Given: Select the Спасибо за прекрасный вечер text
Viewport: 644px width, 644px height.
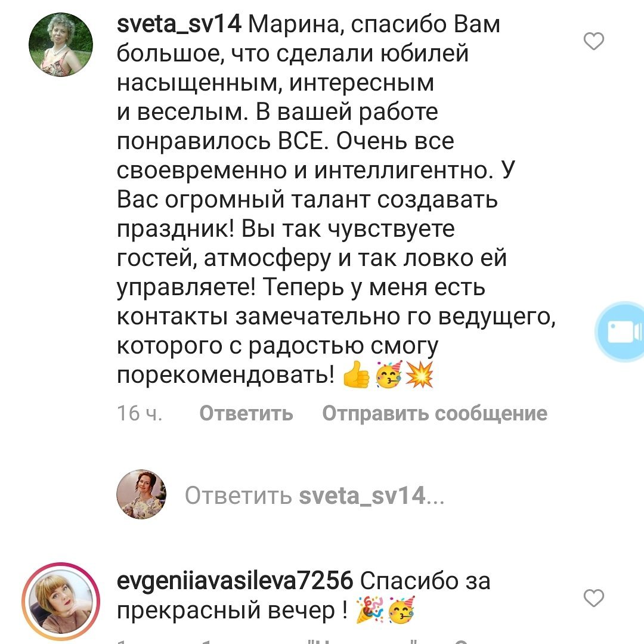Looking at the screenshot, I should 304,596.
